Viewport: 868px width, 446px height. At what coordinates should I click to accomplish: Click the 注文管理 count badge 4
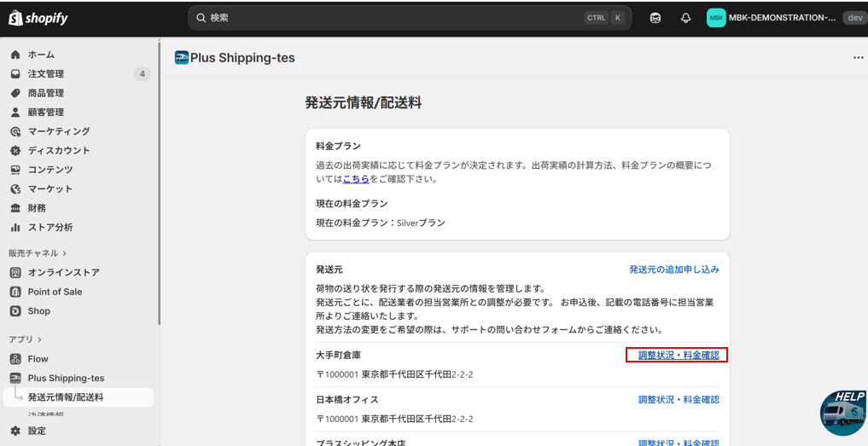pyautogui.click(x=143, y=73)
